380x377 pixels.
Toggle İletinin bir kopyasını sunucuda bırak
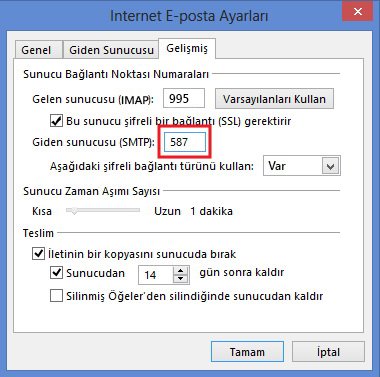tap(38, 254)
